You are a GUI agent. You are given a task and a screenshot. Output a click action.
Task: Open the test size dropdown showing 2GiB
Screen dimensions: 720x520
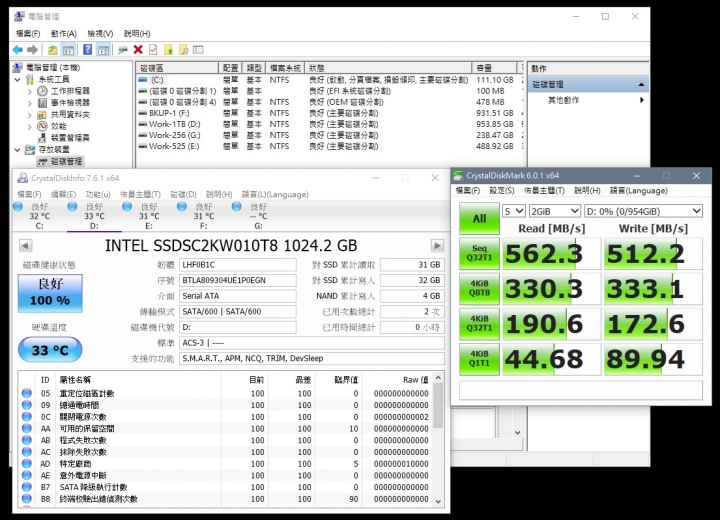point(555,211)
